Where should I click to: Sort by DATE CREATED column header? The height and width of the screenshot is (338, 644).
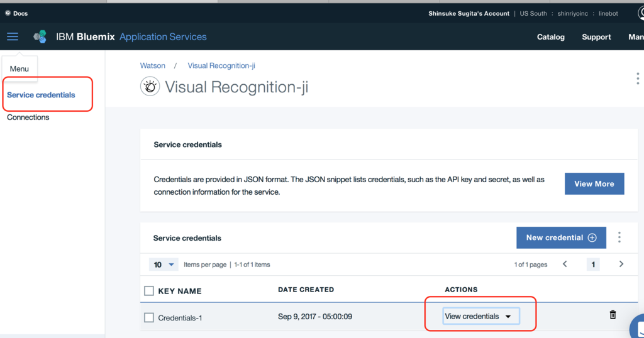coord(306,290)
